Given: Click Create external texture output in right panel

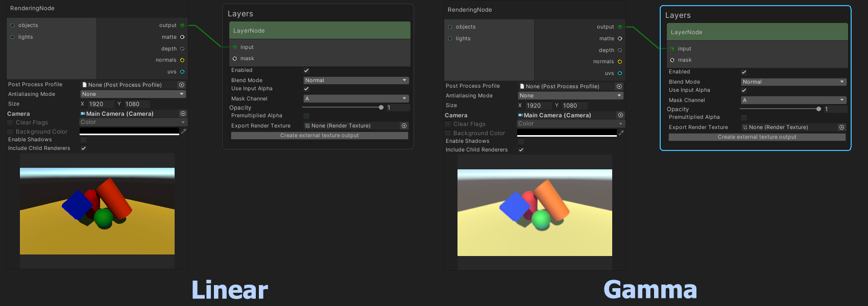Looking at the screenshot, I should [x=757, y=137].
